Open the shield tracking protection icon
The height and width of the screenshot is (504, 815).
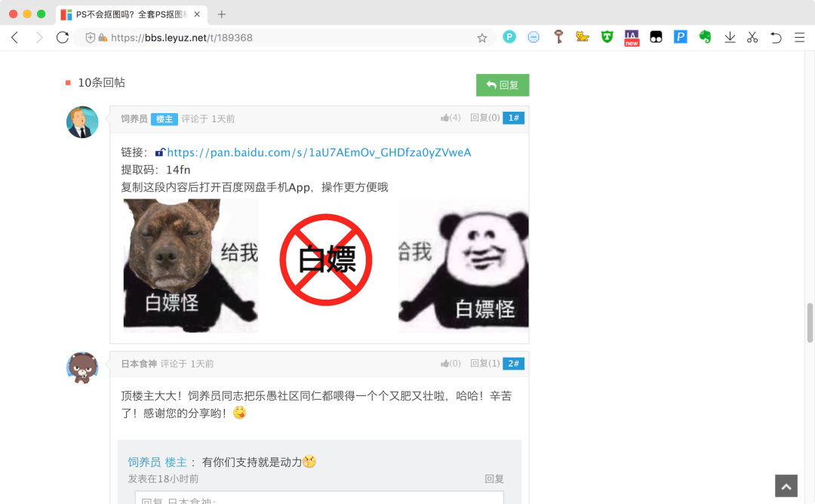[90, 38]
